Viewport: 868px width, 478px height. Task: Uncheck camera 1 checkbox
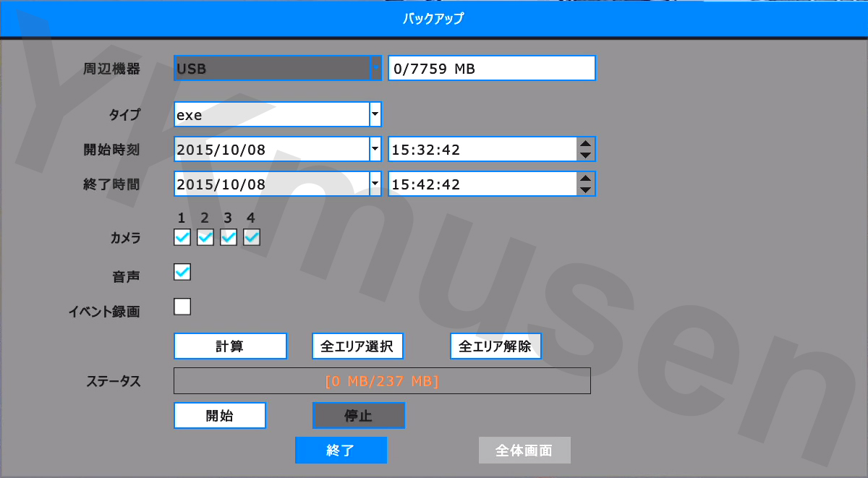pos(182,237)
